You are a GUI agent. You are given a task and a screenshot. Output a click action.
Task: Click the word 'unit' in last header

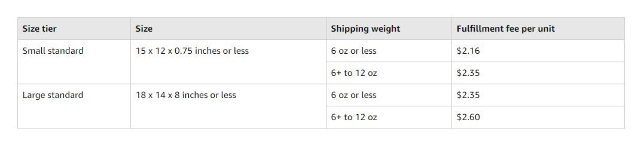coord(547,29)
